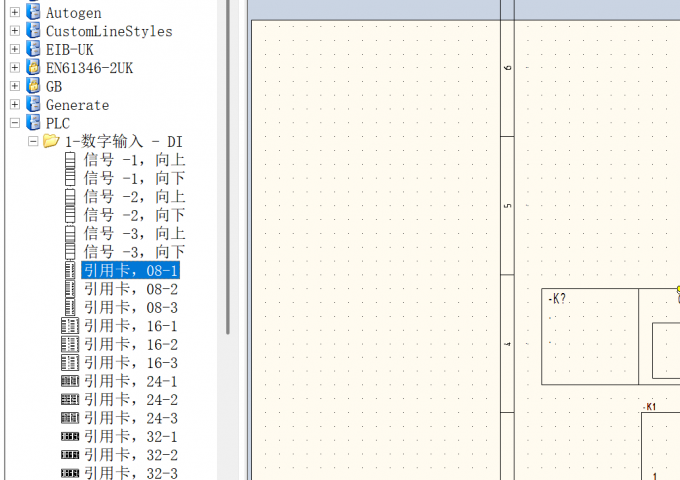Viewport: 680px width, 480px height.
Task: Click symbol icon for 引用卡, 08-1
Action: click(x=70, y=270)
